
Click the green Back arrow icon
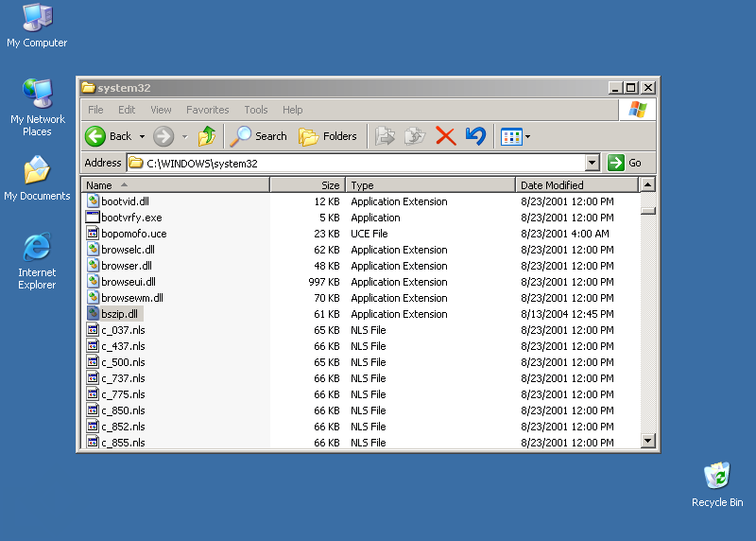(x=95, y=136)
